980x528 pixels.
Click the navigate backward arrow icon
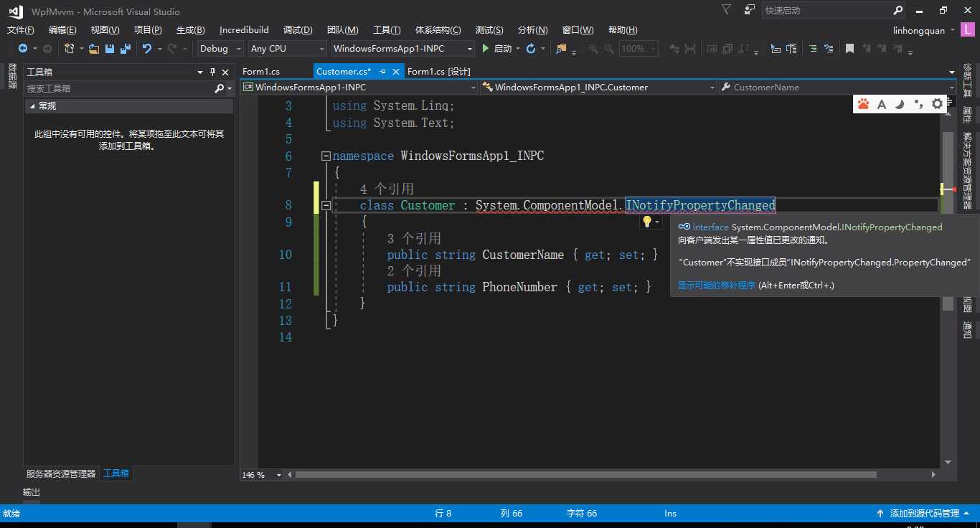pyautogui.click(x=23, y=49)
